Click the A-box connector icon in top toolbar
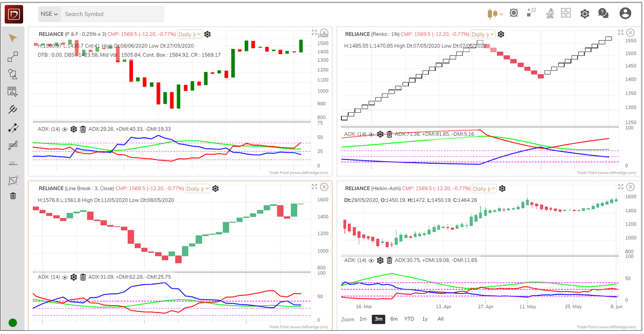644x334 pixels. [531, 13]
